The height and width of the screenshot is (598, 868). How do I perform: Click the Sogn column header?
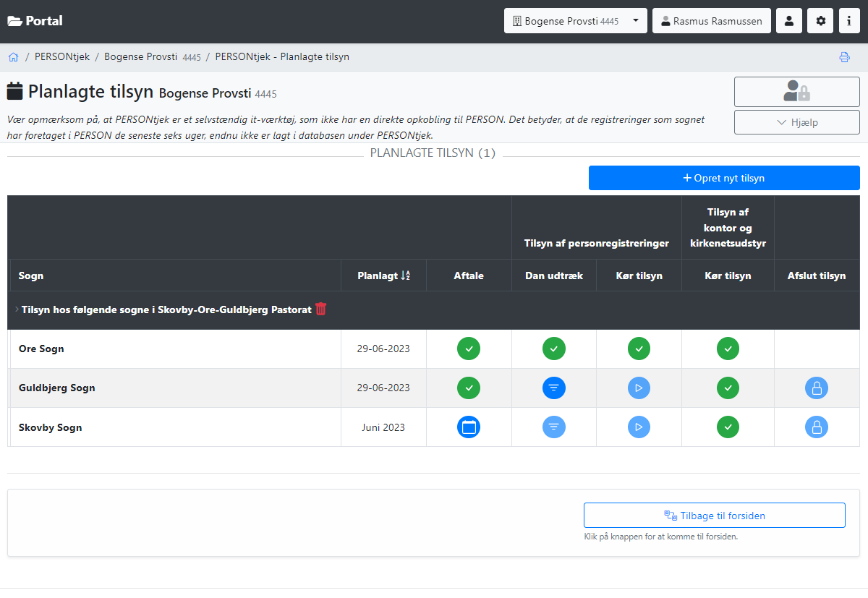tap(31, 275)
